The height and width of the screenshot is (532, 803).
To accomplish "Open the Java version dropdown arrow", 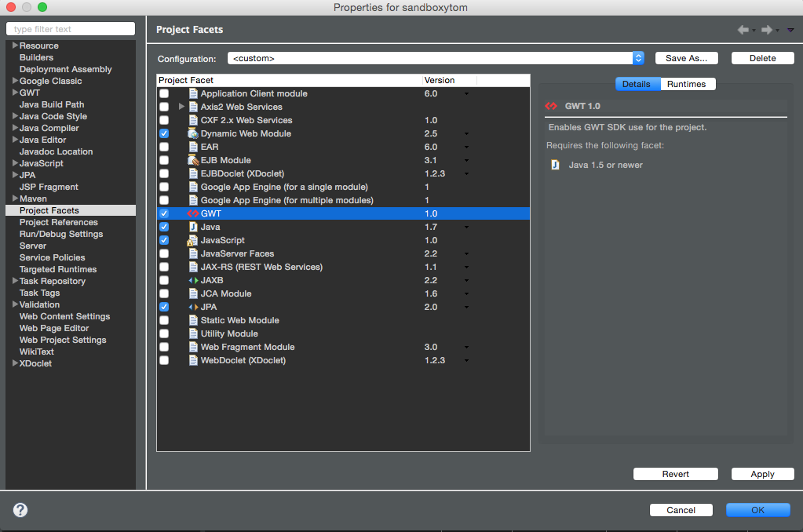I will pyautogui.click(x=466, y=228).
